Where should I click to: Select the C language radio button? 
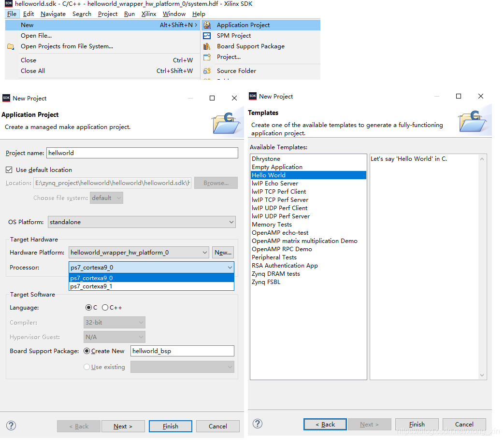[88, 308]
